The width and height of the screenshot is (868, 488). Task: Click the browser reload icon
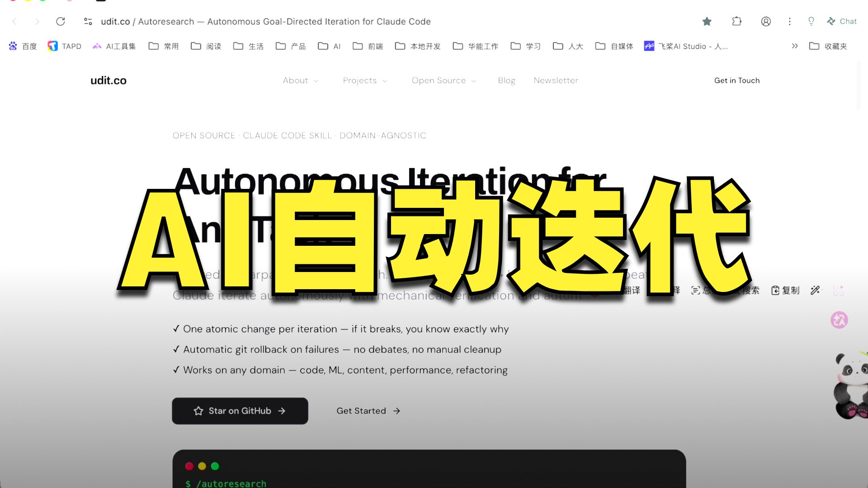coord(60,21)
